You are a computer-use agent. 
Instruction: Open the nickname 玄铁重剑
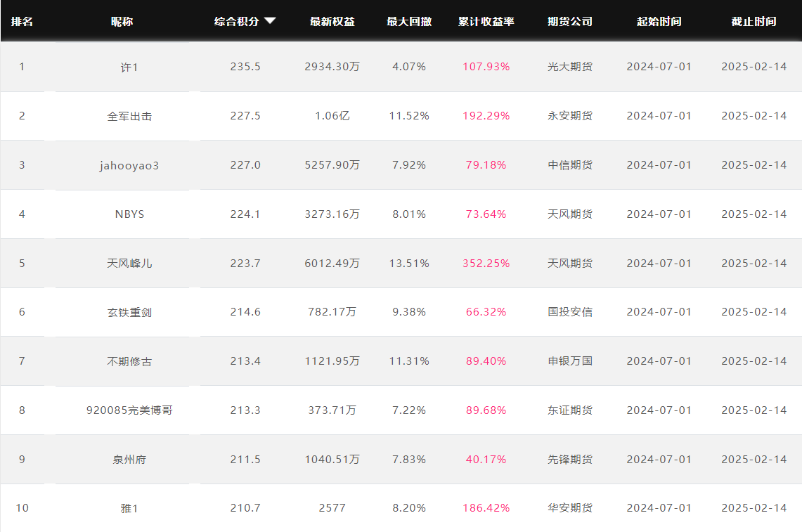(x=129, y=312)
